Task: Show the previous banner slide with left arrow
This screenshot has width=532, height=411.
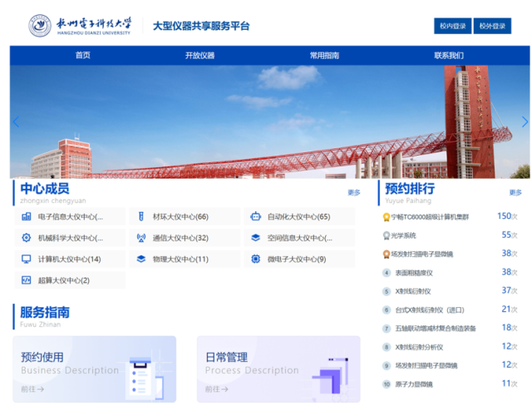Action: (15, 121)
